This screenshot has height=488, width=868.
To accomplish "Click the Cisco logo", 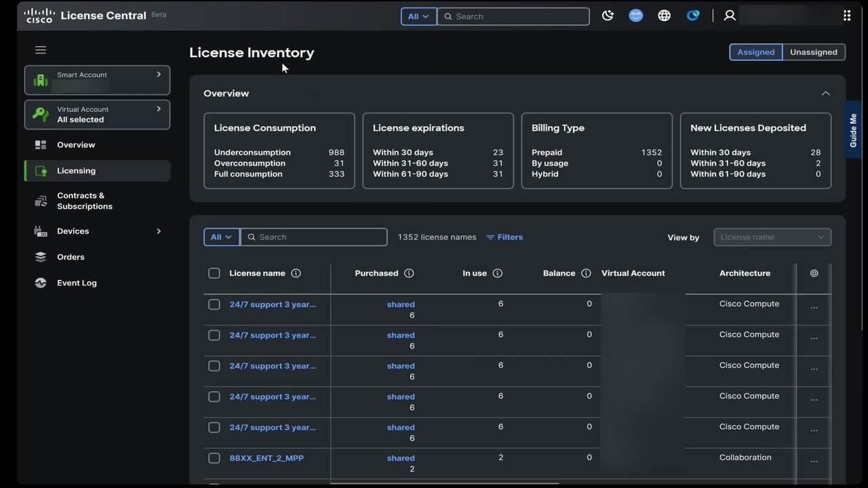I will coord(39,16).
